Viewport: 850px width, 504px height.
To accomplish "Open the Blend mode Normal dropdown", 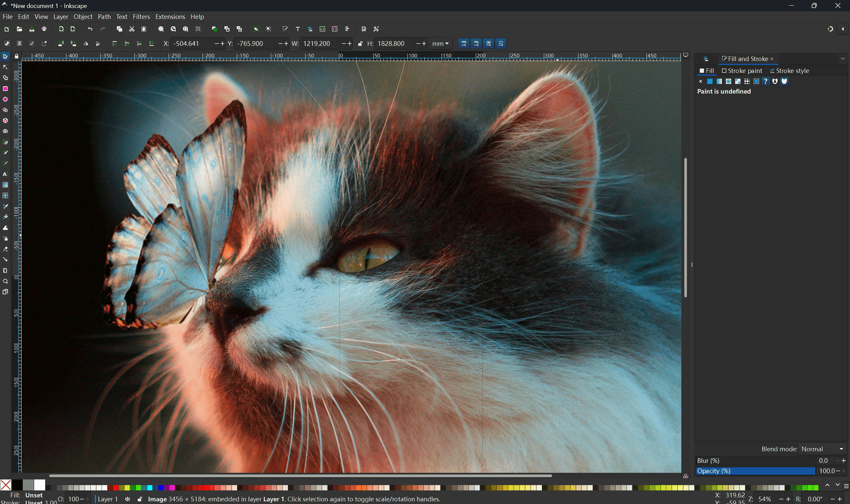I will (822, 449).
